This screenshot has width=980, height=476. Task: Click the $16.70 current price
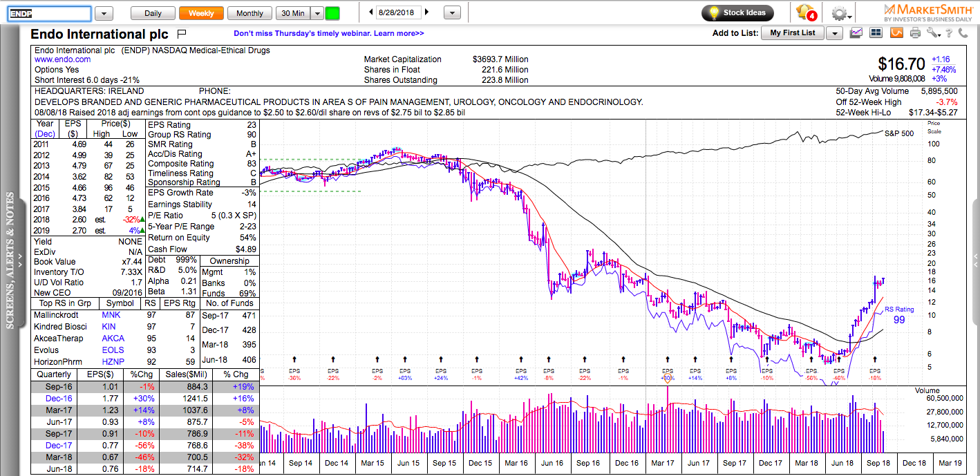[x=902, y=64]
